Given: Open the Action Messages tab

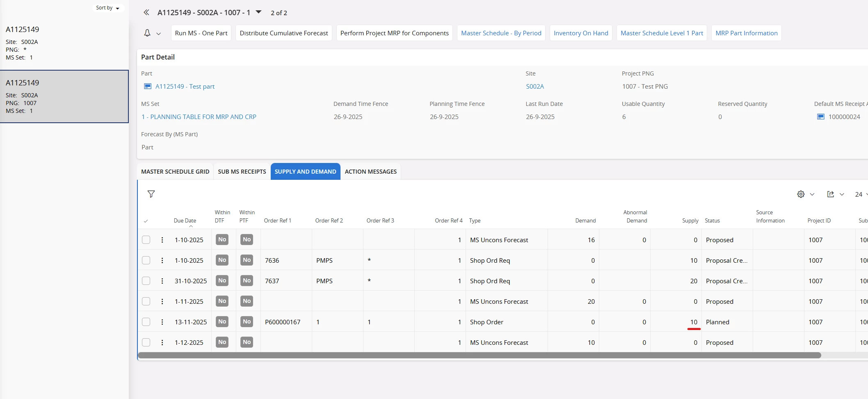Looking at the screenshot, I should 370,172.
